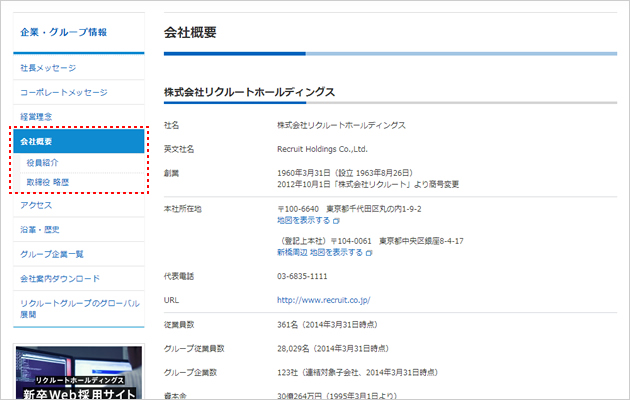This screenshot has height=400, width=630.
Task: Open 企業・グループ情報 sidebar heading
Action: click(63, 32)
